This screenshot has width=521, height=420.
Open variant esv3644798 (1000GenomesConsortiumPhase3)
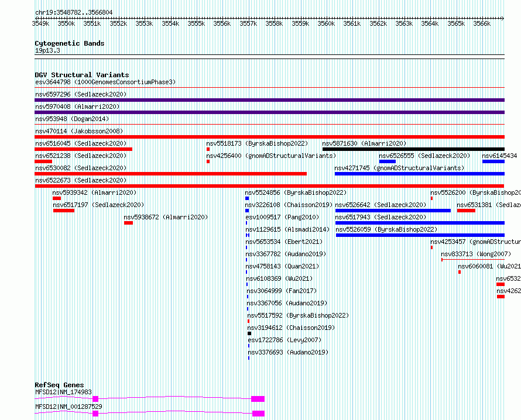point(105,82)
